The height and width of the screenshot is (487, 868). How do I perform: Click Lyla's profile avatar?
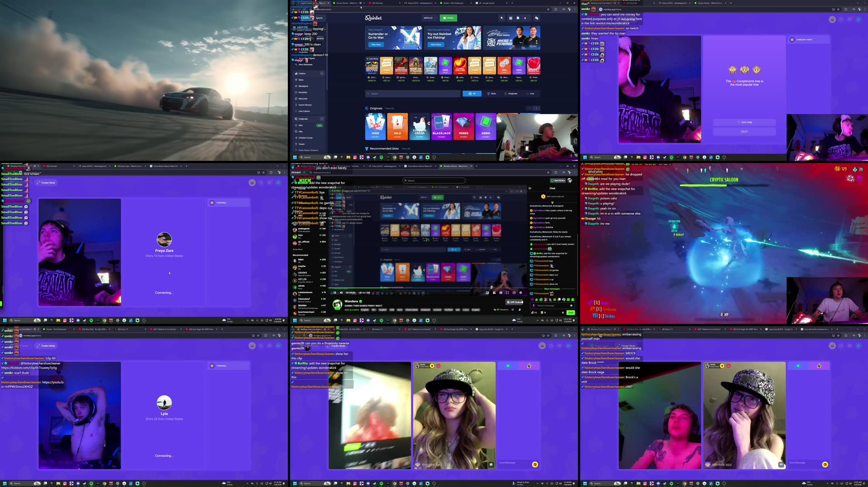pos(164,403)
